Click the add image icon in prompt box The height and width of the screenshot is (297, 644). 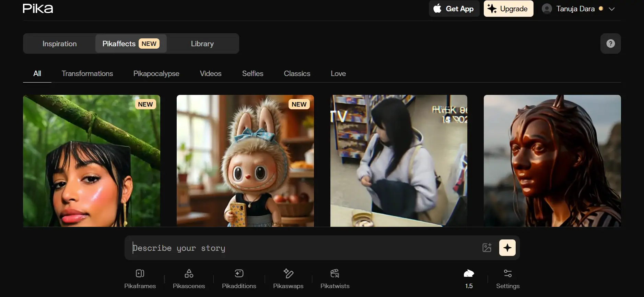click(x=487, y=248)
